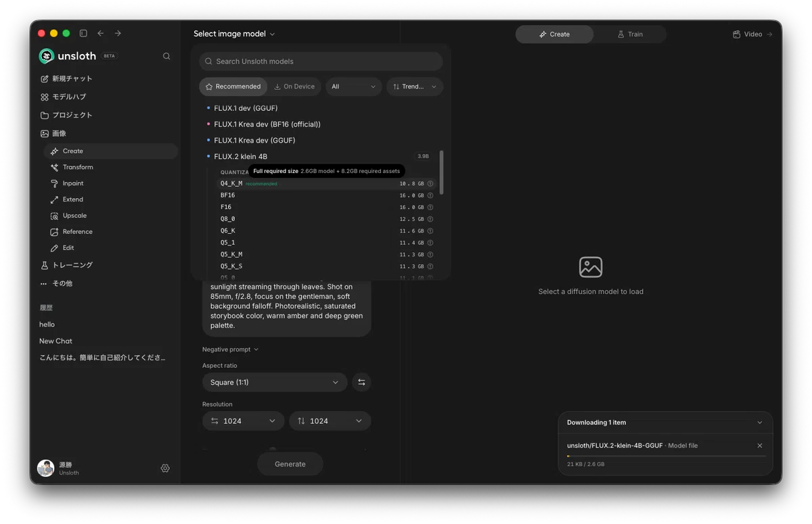Viewport: 812px width, 524px height.
Task: Choose the Q5_K_M quantization
Action: pyautogui.click(x=327, y=255)
